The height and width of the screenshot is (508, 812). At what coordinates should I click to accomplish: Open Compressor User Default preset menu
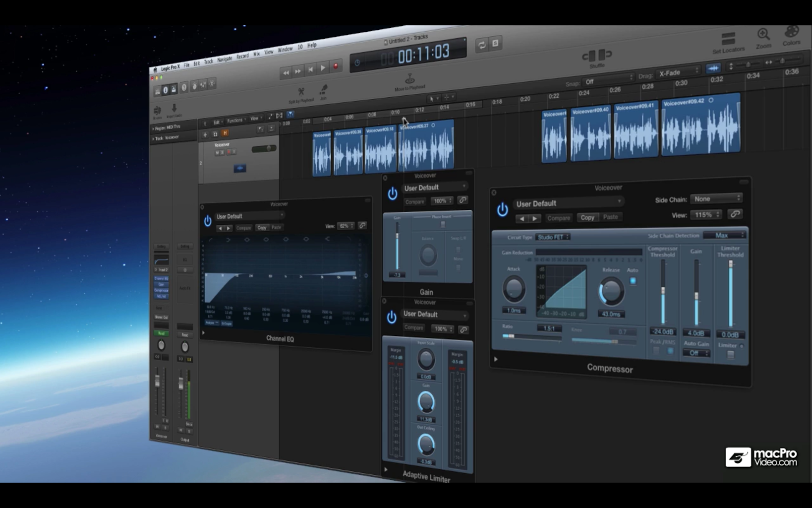click(x=568, y=203)
